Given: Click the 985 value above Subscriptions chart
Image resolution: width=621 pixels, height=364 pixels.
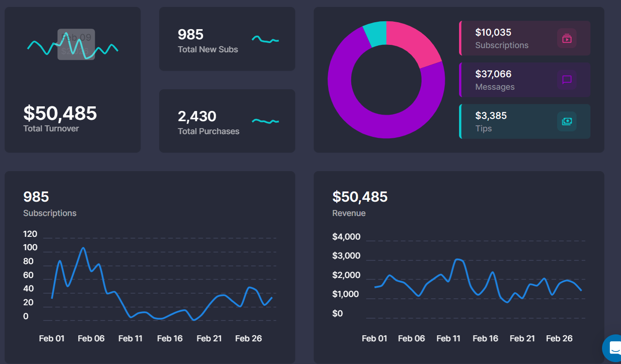Looking at the screenshot, I should 36,197.
